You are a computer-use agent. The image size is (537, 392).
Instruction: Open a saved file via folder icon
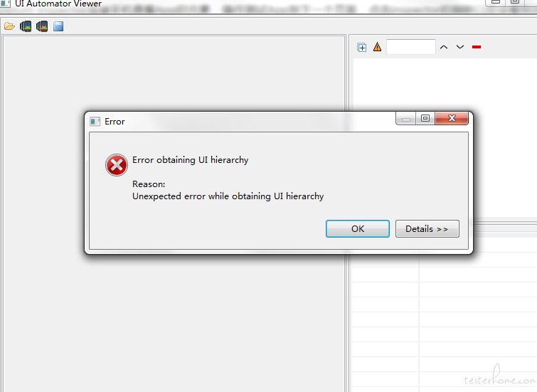click(x=9, y=26)
